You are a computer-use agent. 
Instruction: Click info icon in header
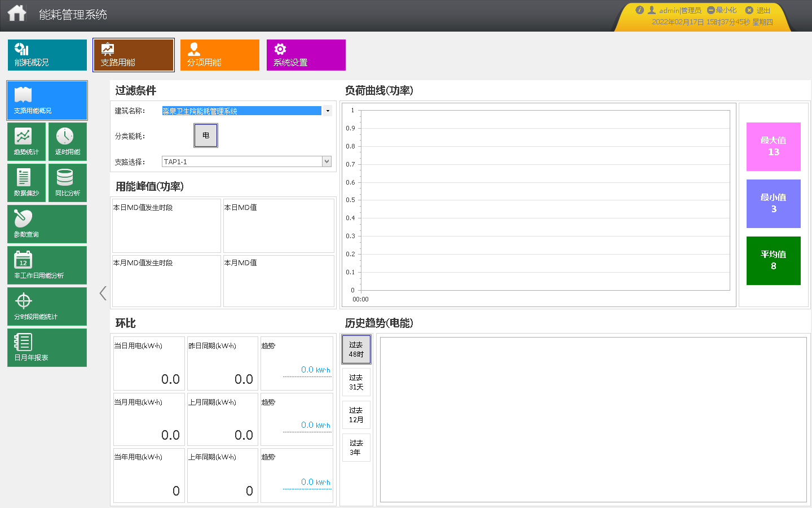[x=639, y=10]
